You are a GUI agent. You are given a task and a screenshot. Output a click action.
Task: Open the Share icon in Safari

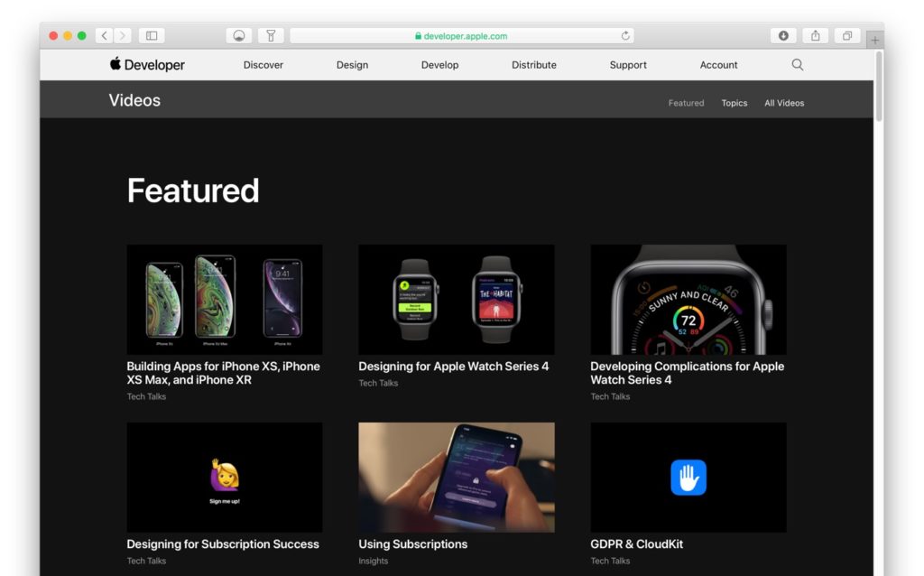pyautogui.click(x=815, y=35)
